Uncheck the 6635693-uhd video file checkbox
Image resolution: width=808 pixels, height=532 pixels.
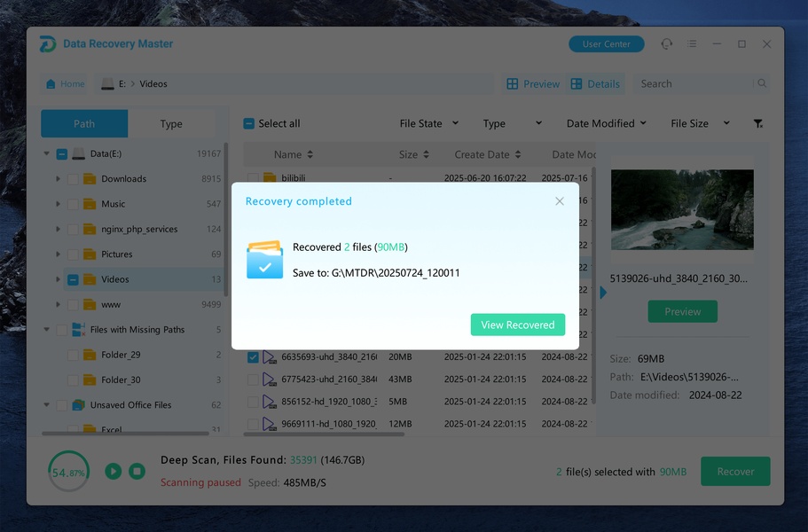(x=254, y=357)
